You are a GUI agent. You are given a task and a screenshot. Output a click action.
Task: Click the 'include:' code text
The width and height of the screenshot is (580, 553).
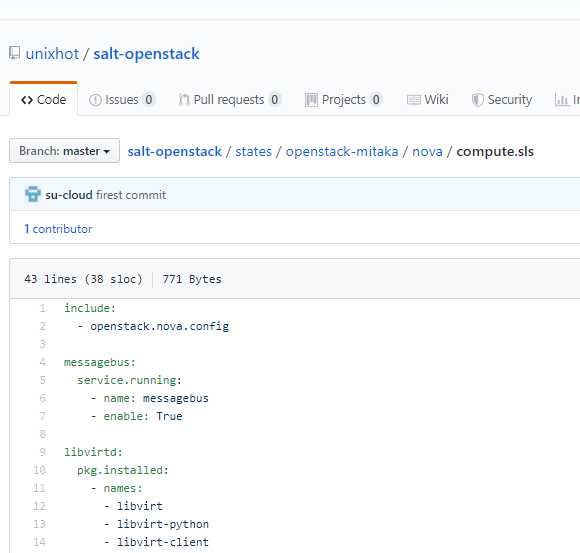pyautogui.click(x=90, y=308)
